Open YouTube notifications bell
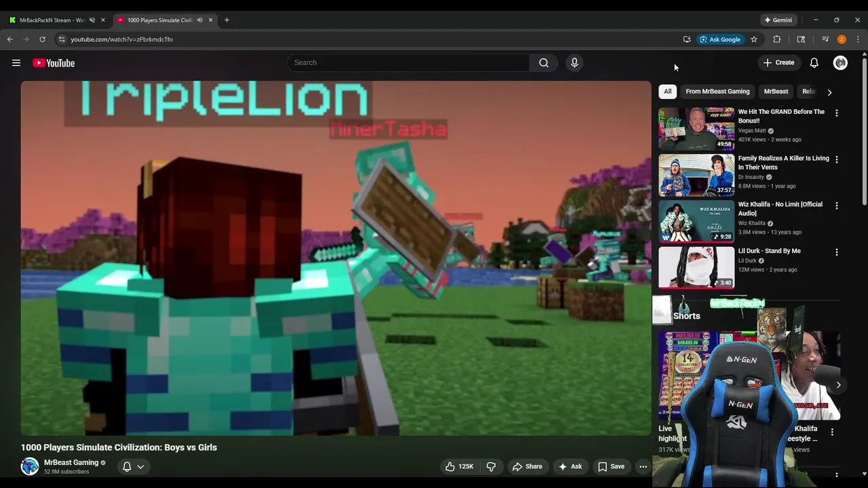Image resolution: width=868 pixels, height=488 pixels. 814,63
